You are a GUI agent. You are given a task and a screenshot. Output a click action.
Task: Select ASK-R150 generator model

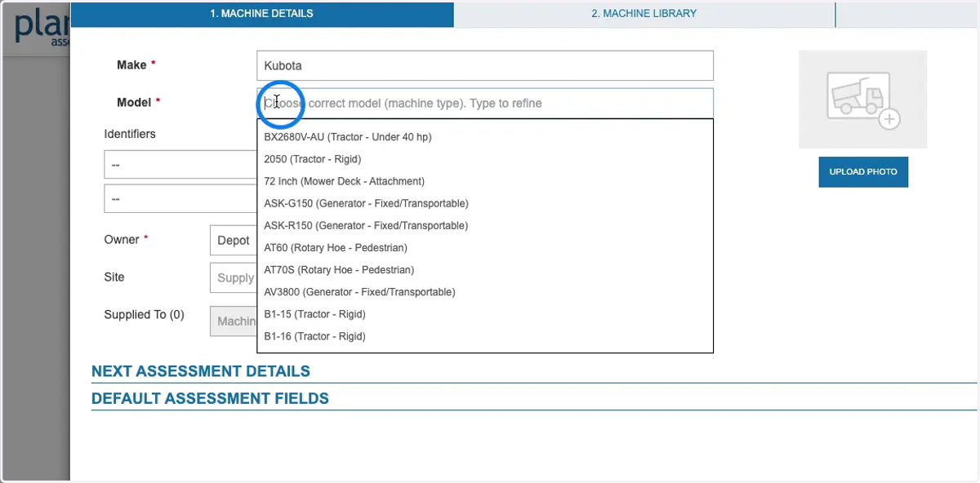pyautogui.click(x=485, y=225)
